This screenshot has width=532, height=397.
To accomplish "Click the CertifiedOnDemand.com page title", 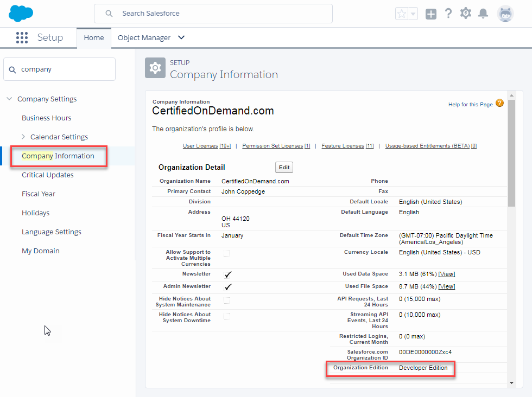I will [x=213, y=111].
